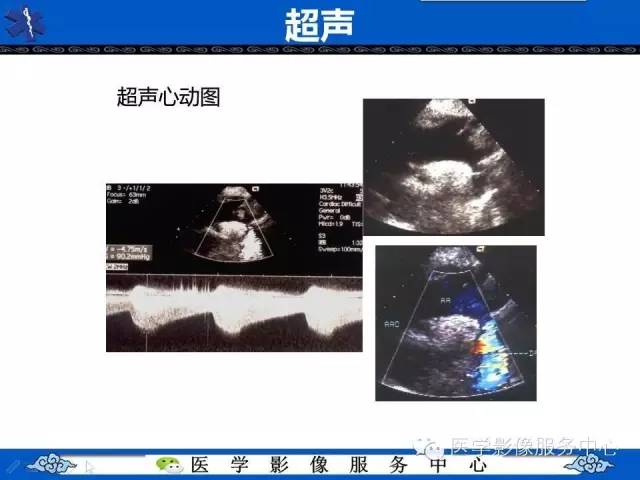The height and width of the screenshot is (480, 640).
Task: Click the Sweep 100mm/s text
Action: tap(340, 249)
